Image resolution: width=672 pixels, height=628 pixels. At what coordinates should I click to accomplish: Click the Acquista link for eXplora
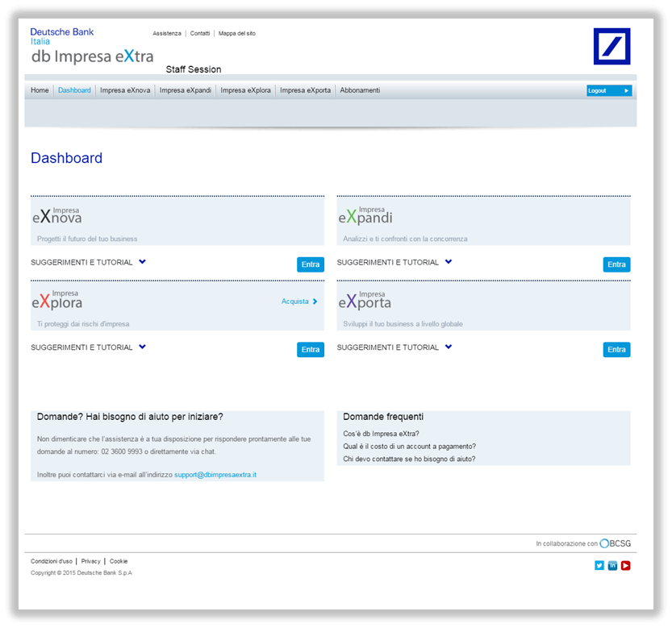tap(298, 302)
